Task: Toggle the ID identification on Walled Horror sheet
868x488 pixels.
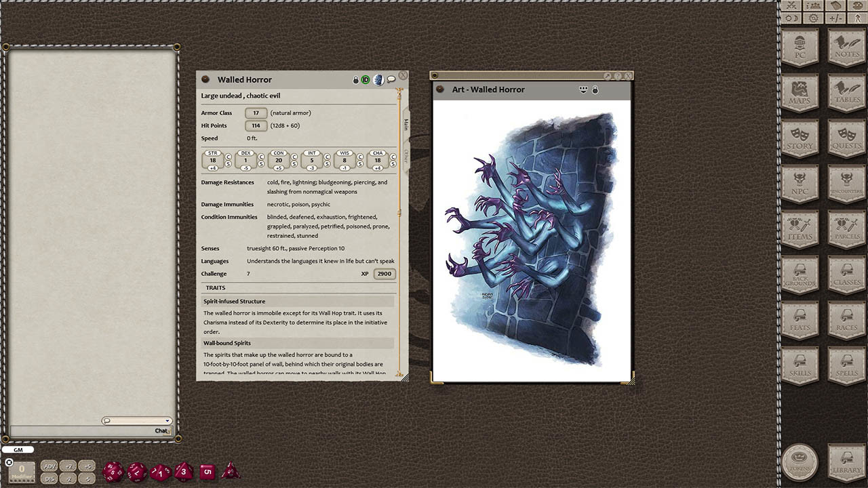Action: (x=366, y=79)
